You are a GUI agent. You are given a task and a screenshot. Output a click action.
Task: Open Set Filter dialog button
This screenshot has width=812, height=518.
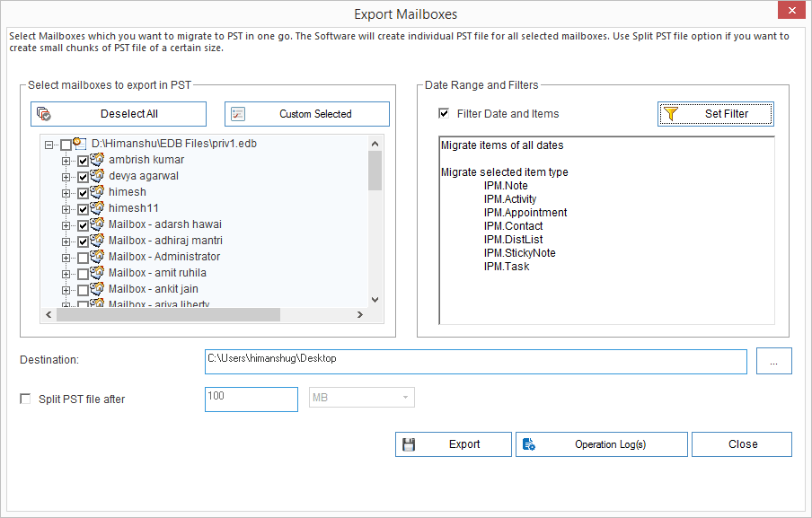pos(716,114)
